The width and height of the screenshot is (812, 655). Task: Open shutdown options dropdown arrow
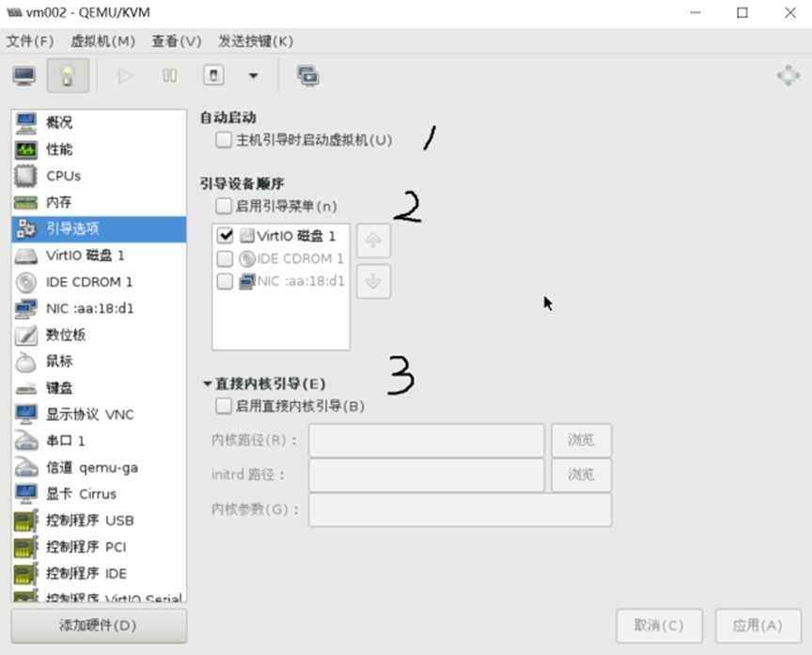pyautogui.click(x=253, y=76)
